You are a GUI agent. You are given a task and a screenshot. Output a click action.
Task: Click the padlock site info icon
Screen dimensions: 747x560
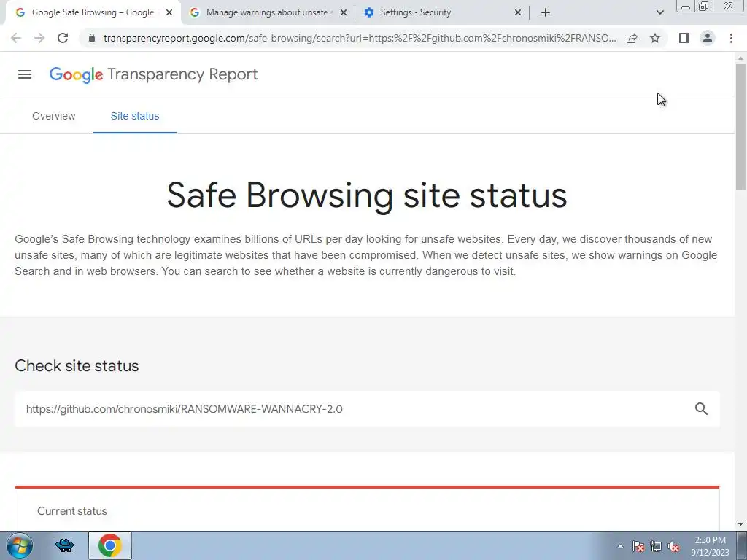coord(92,38)
